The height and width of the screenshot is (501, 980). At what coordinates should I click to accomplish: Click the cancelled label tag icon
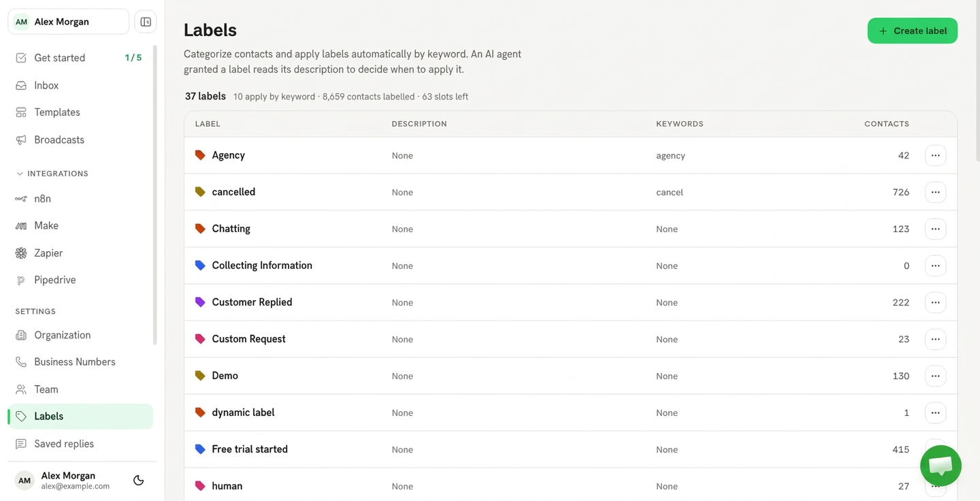click(x=200, y=192)
